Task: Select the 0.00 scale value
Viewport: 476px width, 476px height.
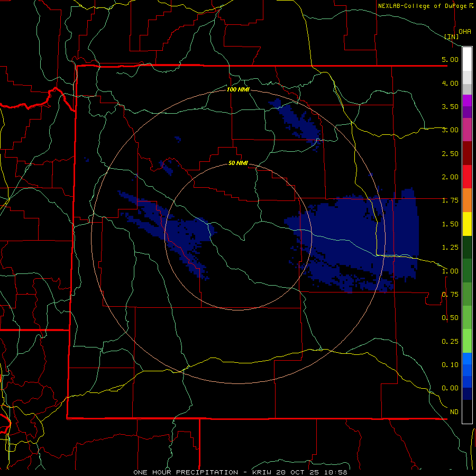Action: tap(450, 388)
